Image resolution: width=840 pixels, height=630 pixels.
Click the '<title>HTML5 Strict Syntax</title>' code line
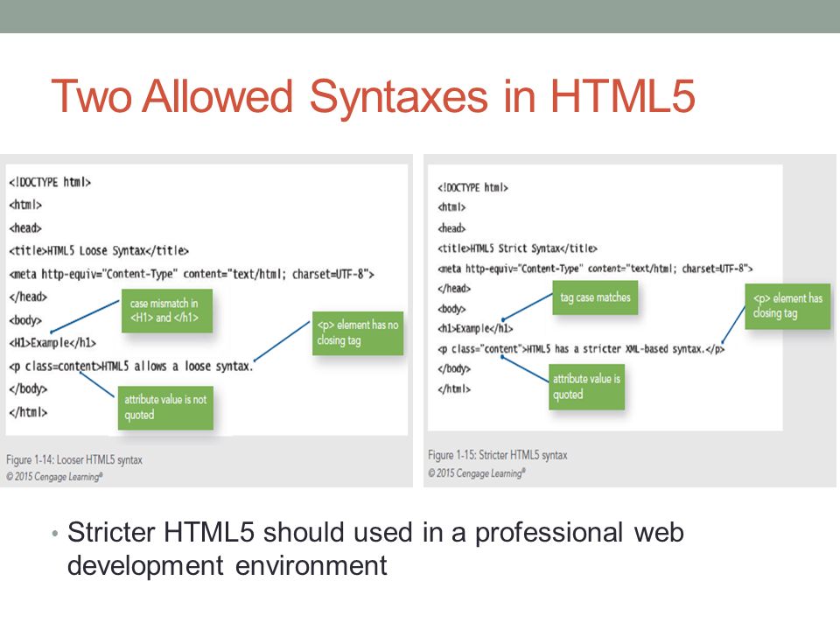tap(517, 248)
